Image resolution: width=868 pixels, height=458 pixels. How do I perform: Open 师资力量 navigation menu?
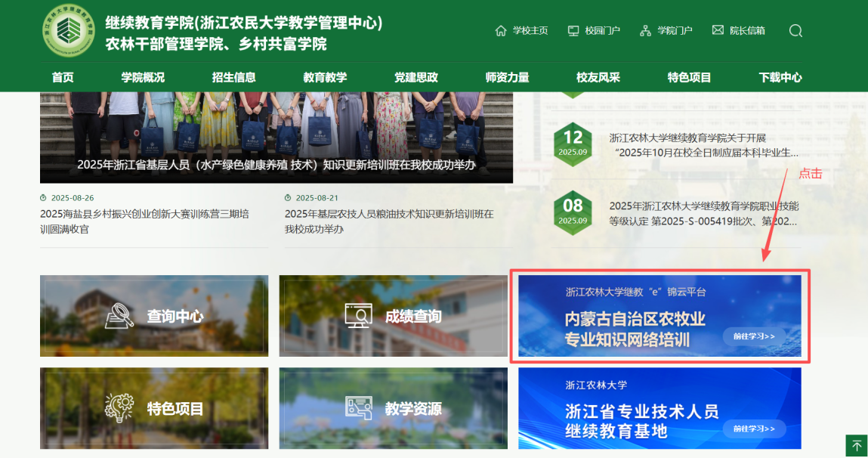pos(507,77)
